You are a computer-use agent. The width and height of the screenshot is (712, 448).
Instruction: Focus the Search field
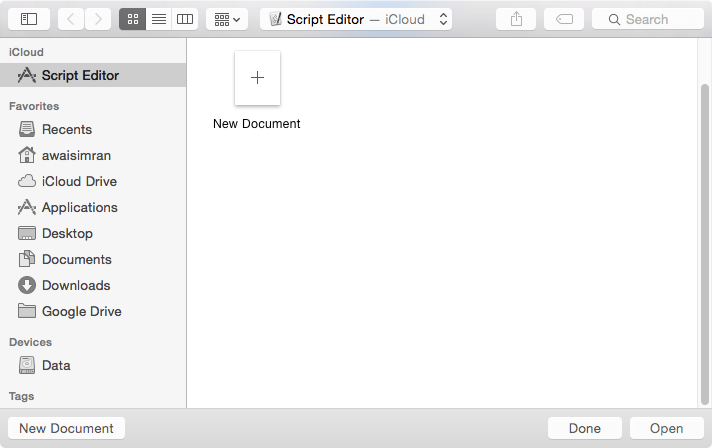point(648,19)
